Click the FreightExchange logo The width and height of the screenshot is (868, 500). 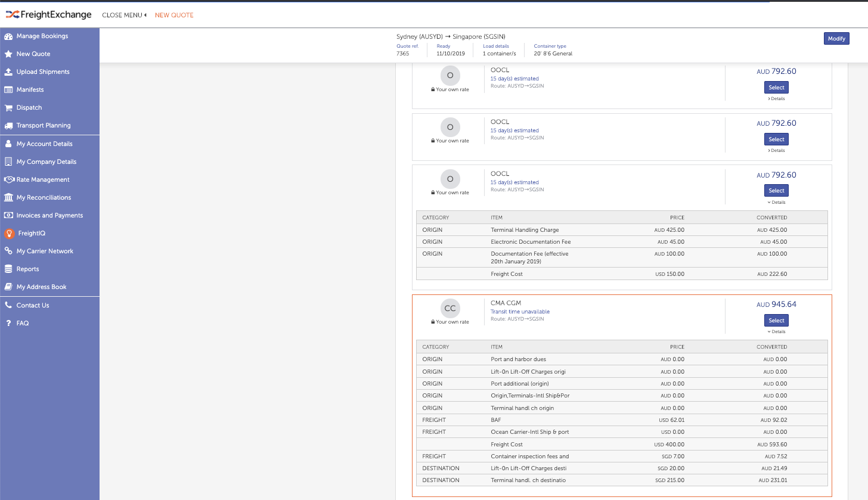[x=49, y=15]
